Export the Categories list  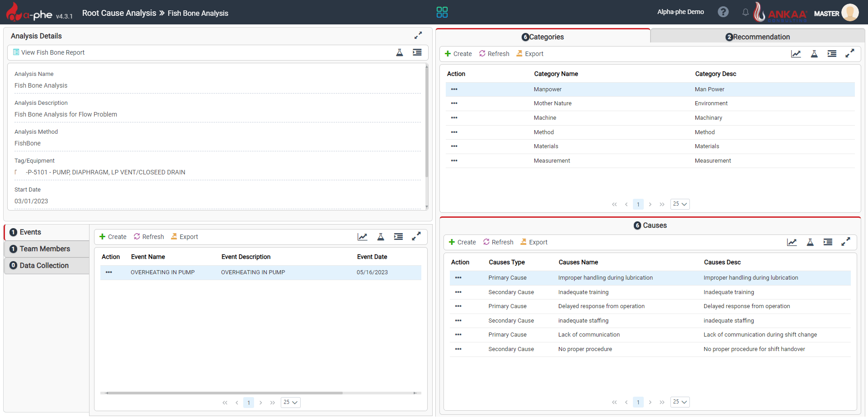click(530, 54)
